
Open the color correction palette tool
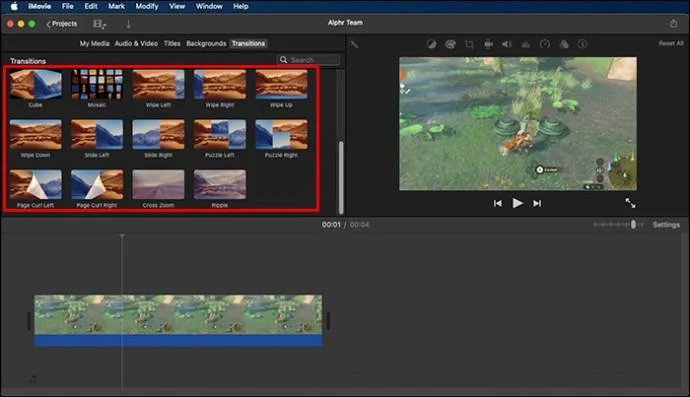click(x=450, y=44)
